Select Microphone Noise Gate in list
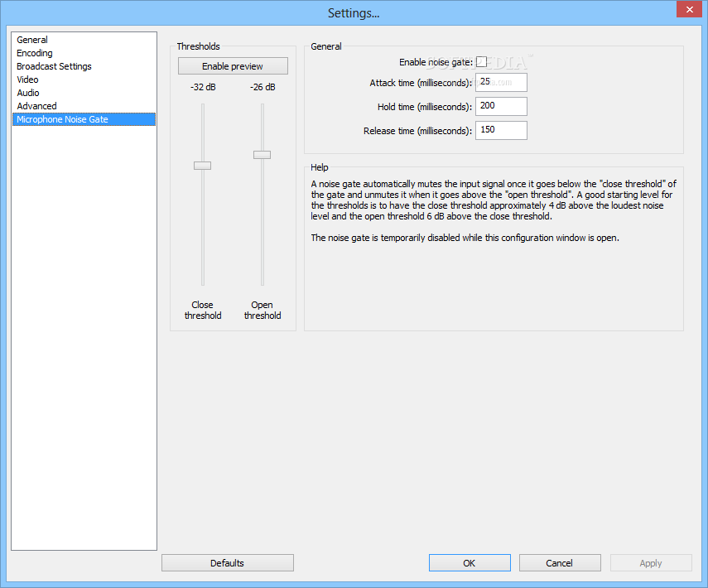 tap(84, 119)
